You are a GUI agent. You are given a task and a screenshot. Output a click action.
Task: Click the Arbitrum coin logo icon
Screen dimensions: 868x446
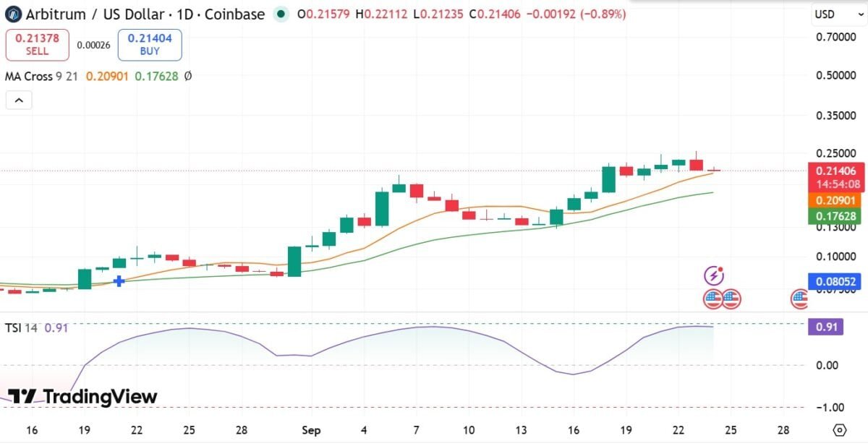[14, 14]
